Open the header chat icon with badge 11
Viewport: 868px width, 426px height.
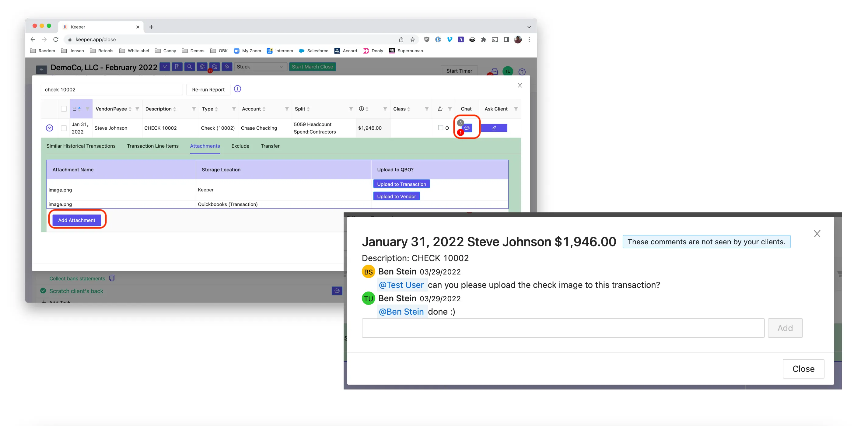click(215, 67)
